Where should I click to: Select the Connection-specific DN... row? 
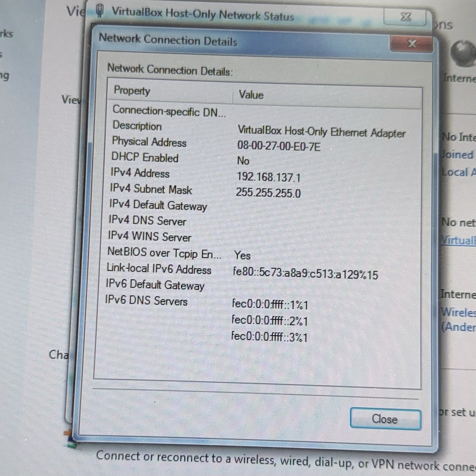point(169,111)
